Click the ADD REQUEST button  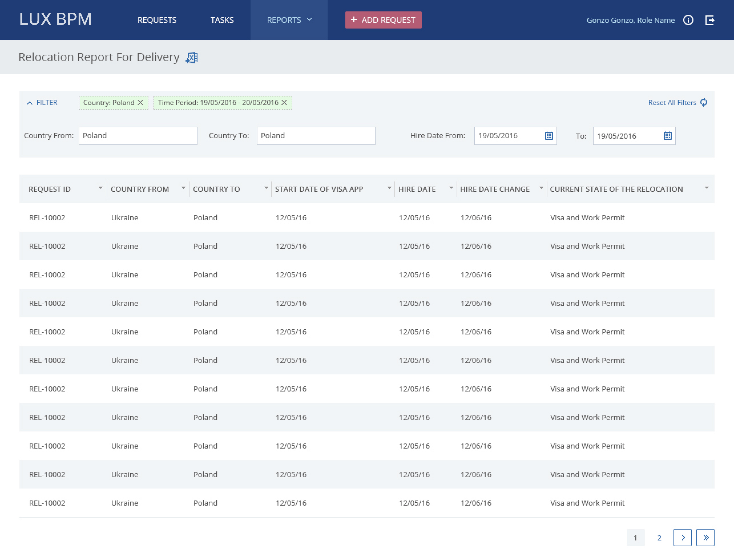coord(383,20)
